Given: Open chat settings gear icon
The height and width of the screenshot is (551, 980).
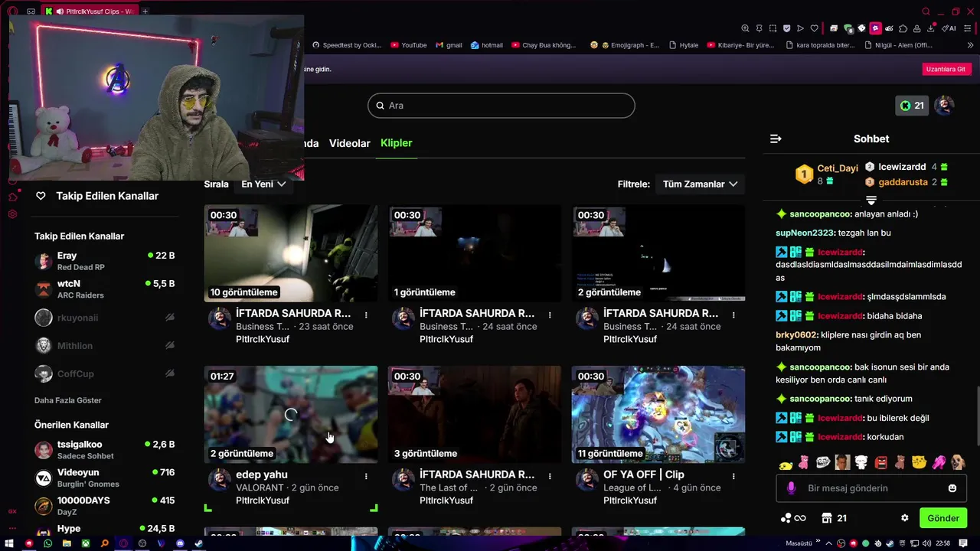Looking at the screenshot, I should pyautogui.click(x=904, y=518).
